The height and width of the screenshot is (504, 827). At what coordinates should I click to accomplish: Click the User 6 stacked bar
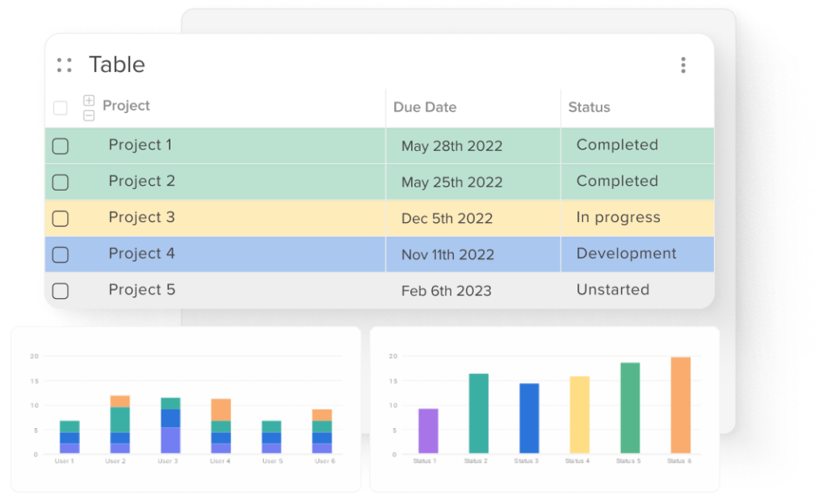(321, 431)
